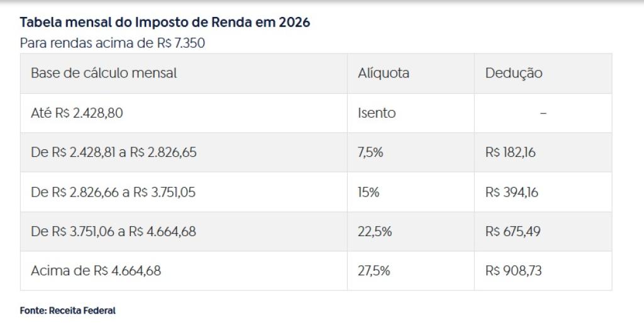Select the 'Base de cálculo mensal' column header
The height and width of the screenshot is (330, 644).
[104, 73]
